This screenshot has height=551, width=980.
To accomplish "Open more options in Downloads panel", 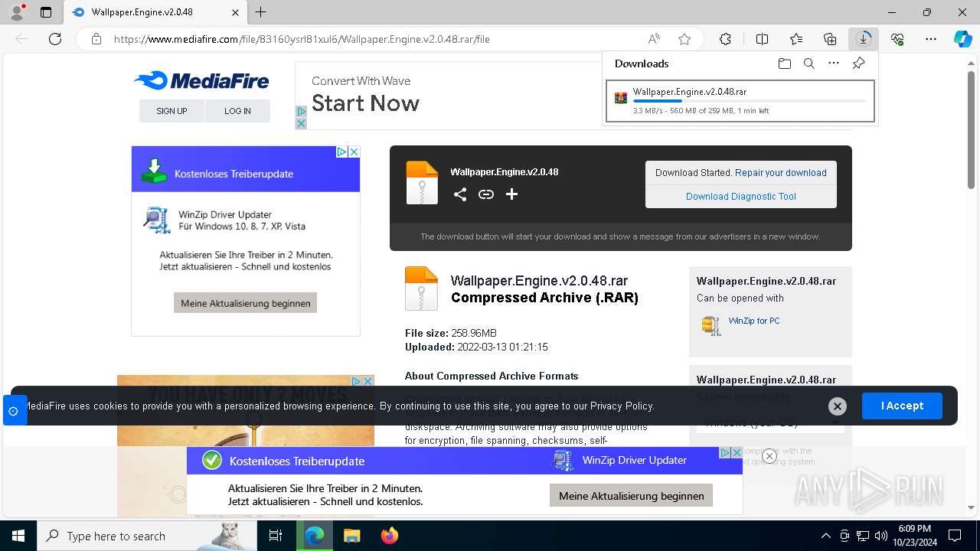I will [834, 64].
